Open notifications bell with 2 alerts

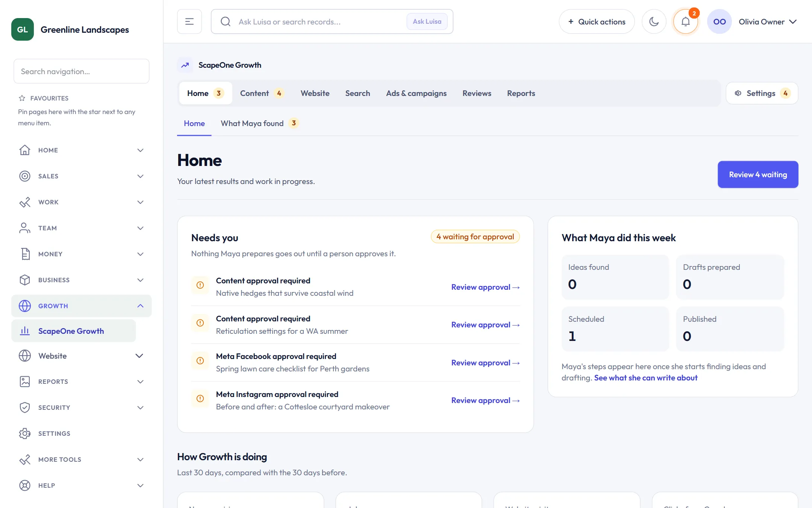pyautogui.click(x=686, y=21)
